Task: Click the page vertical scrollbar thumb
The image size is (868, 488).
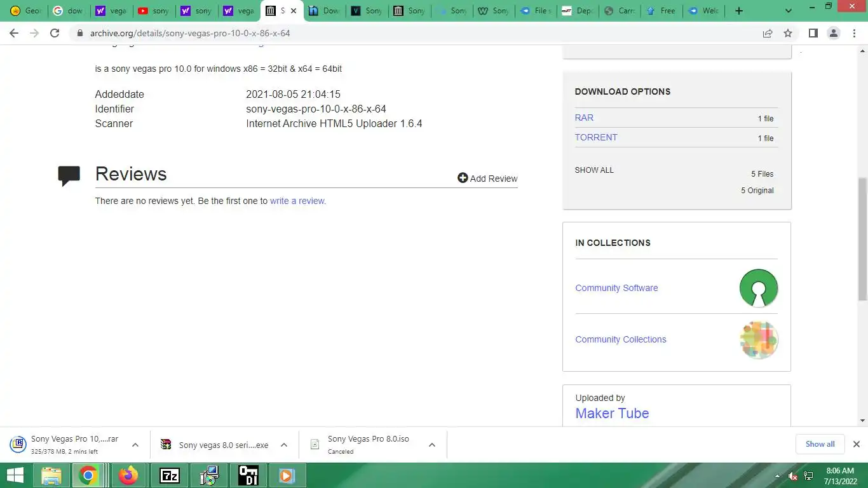Action: tap(862, 238)
